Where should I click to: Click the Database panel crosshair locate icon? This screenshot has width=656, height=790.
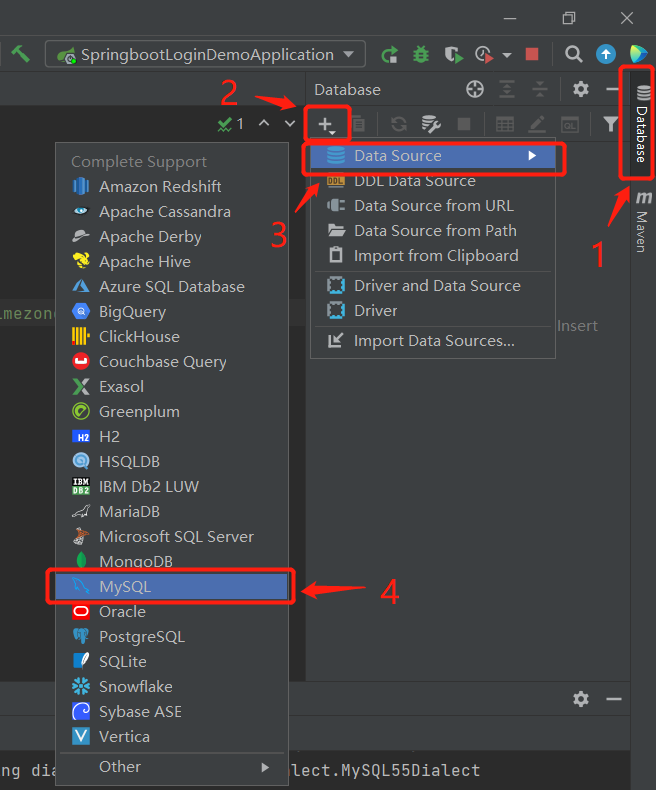(475, 90)
